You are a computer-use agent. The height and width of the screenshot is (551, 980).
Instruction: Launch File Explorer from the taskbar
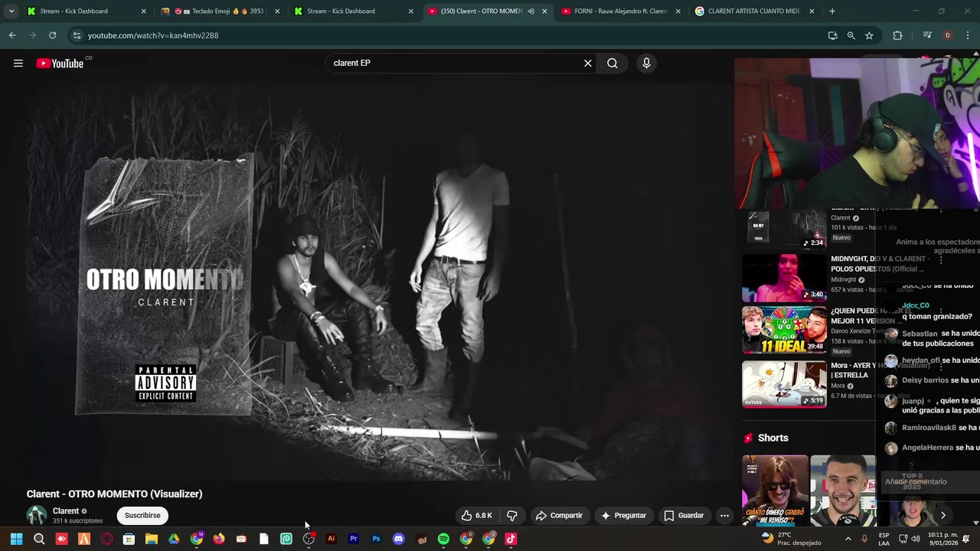[152, 539]
